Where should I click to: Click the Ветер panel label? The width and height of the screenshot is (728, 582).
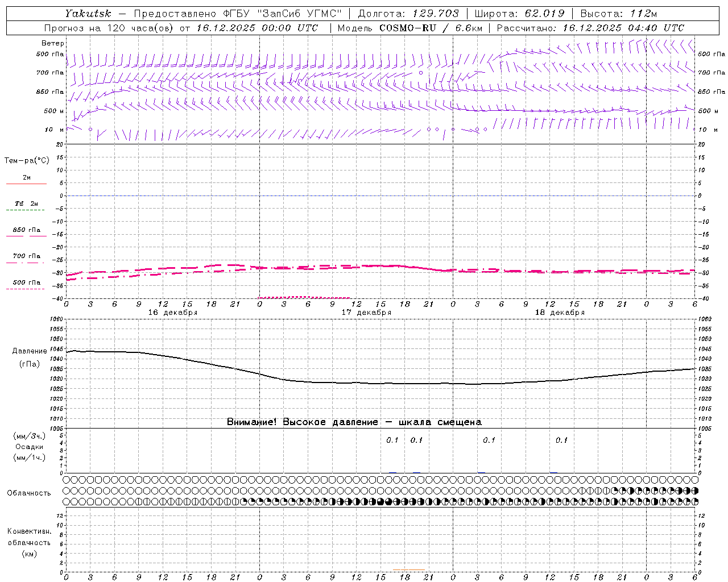coord(52,43)
